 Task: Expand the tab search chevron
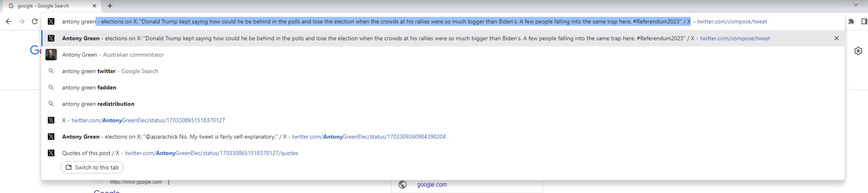(x=856, y=5)
